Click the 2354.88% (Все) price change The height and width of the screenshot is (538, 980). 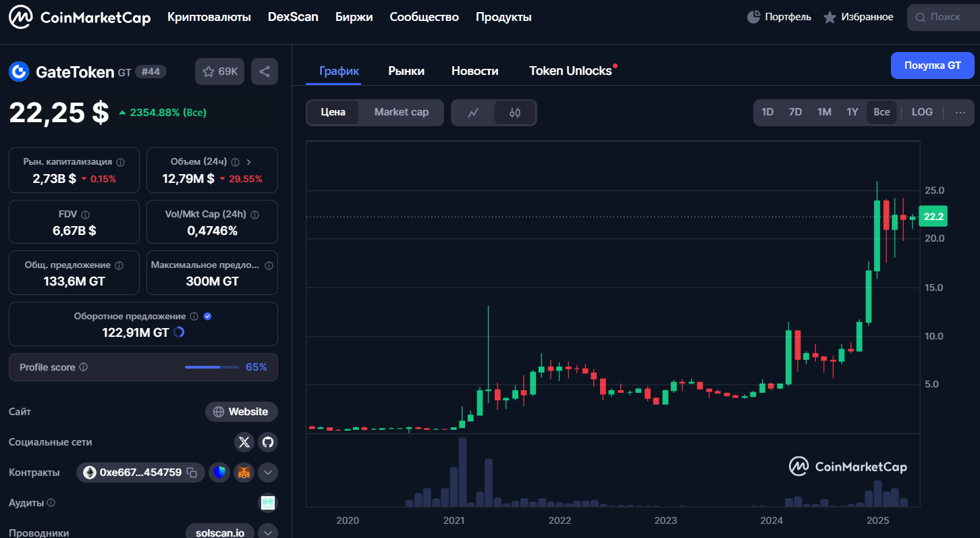click(162, 112)
